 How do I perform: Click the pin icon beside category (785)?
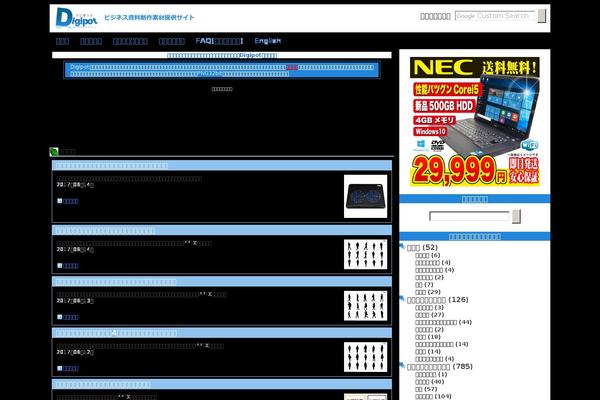(x=402, y=366)
